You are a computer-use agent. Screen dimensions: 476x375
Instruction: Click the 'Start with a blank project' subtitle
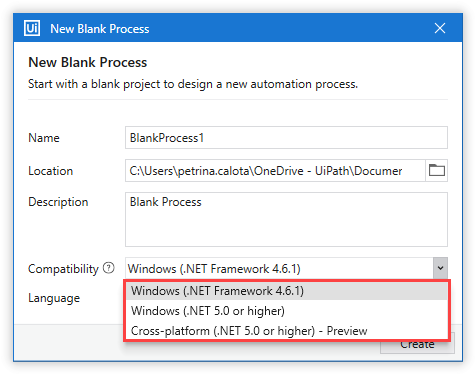pyautogui.click(x=193, y=84)
